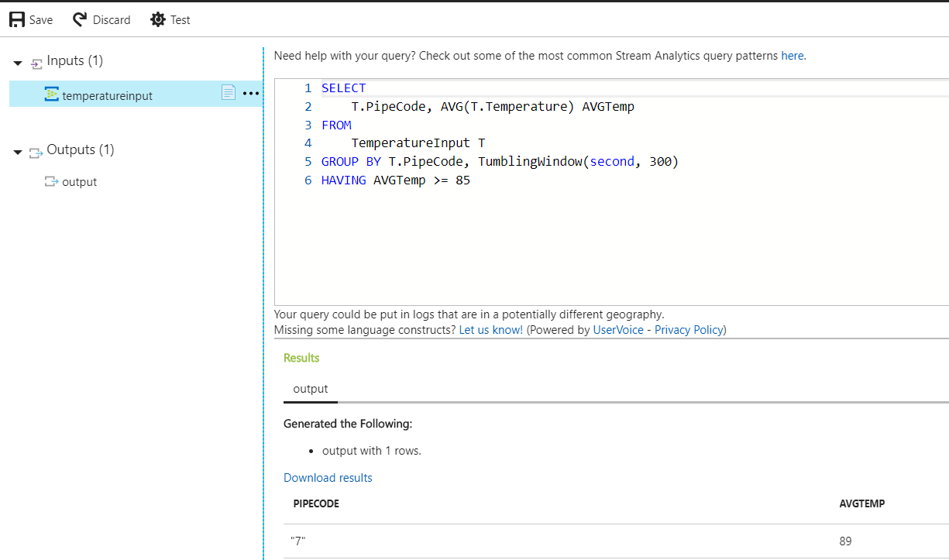This screenshot has width=949, height=560.
Task: Click the Download results link
Action: (328, 478)
